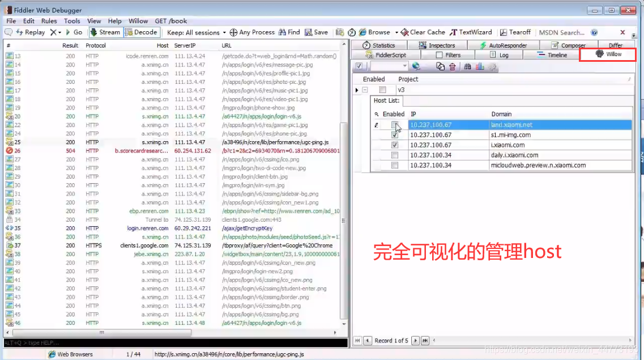Select session 26 with 504 result
The height and width of the screenshot is (360, 644).
tap(173, 151)
